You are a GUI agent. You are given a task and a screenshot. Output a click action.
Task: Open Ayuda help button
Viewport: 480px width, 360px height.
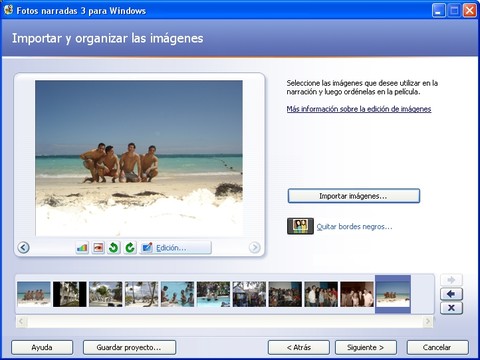point(42,347)
